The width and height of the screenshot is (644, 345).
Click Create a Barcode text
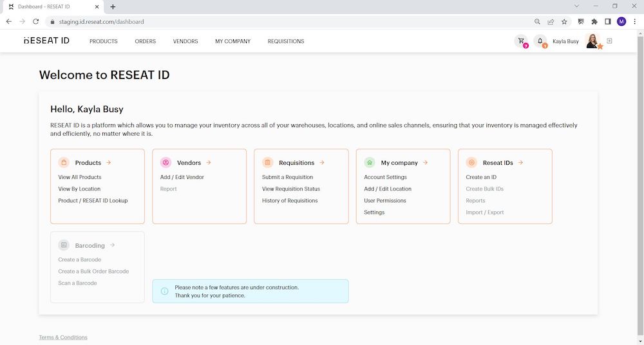(80, 259)
